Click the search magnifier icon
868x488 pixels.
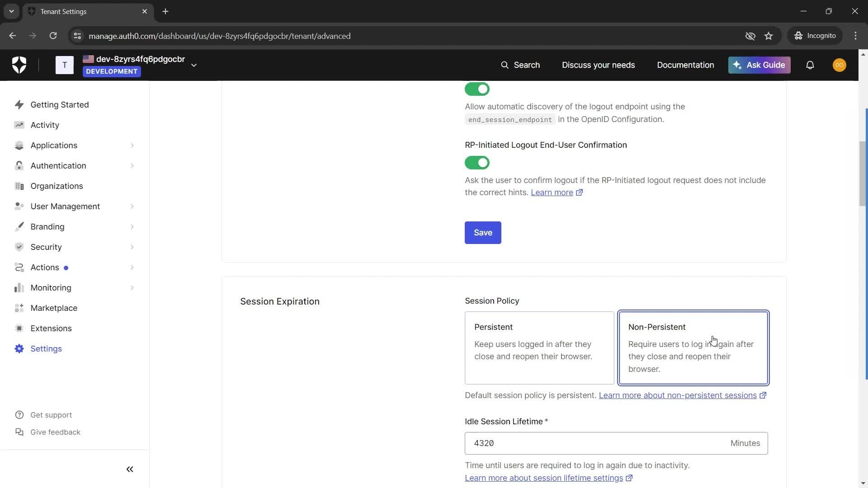[505, 65]
